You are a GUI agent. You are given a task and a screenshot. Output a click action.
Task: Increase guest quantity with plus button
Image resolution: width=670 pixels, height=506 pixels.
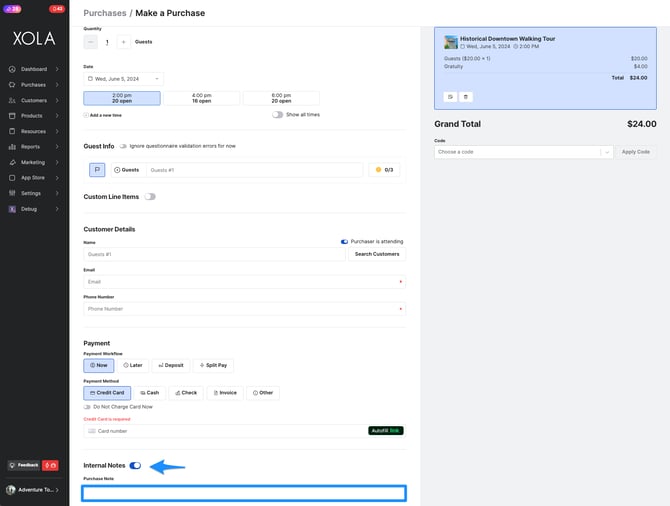tap(123, 42)
